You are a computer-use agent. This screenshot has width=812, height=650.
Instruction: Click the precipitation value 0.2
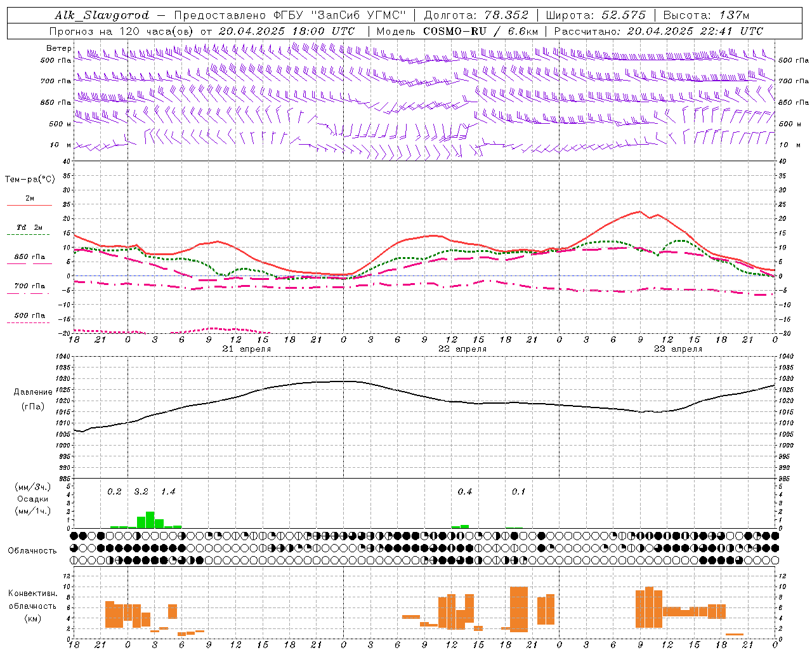114,492
